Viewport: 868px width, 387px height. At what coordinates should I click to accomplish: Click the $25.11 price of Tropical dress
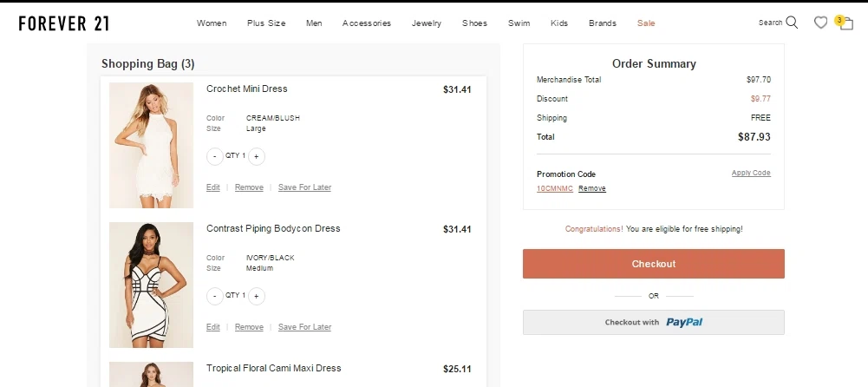click(x=457, y=369)
